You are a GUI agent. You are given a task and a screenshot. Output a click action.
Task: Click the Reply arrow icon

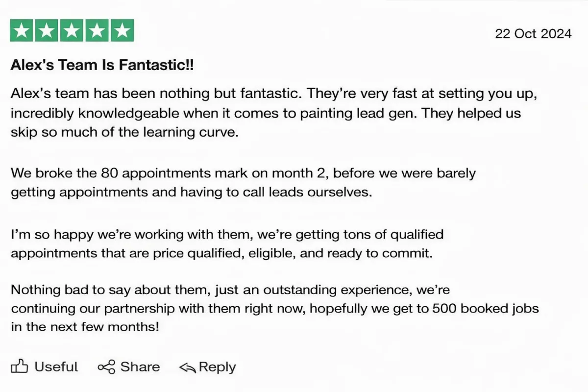(188, 367)
